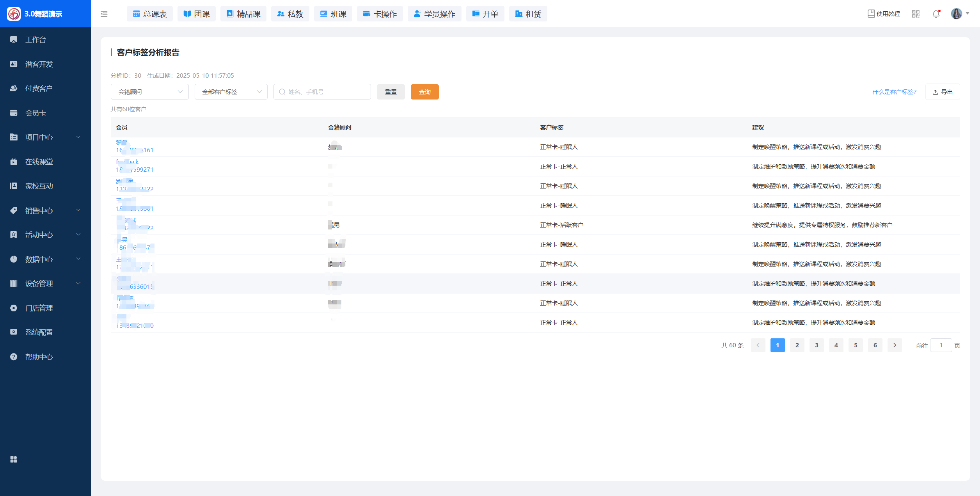Viewport: 980px width, 496px height.
Task: Open 卡操作 card operations shortcut
Action: coord(380,14)
